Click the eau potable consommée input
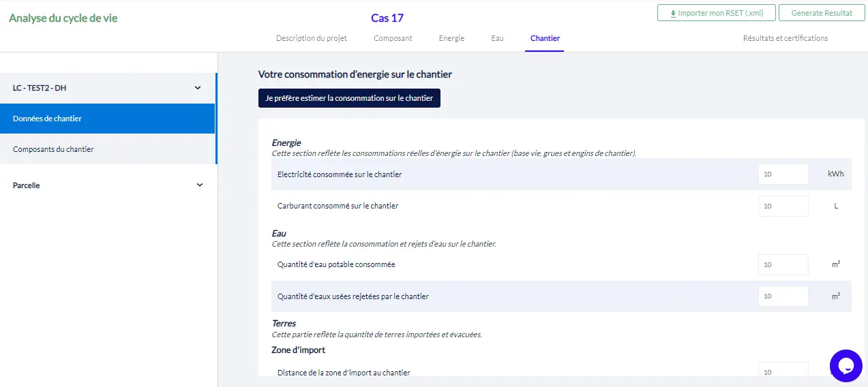Image resolution: width=868 pixels, height=387 pixels. 783,264
